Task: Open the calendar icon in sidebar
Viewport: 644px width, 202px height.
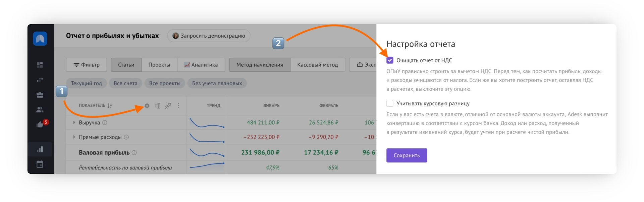Action: click(x=40, y=164)
